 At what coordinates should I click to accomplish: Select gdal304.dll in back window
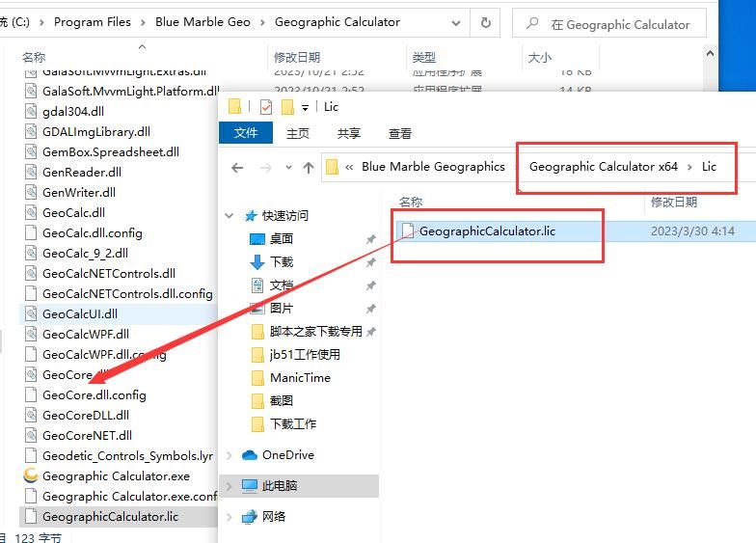pyautogui.click(x=73, y=112)
